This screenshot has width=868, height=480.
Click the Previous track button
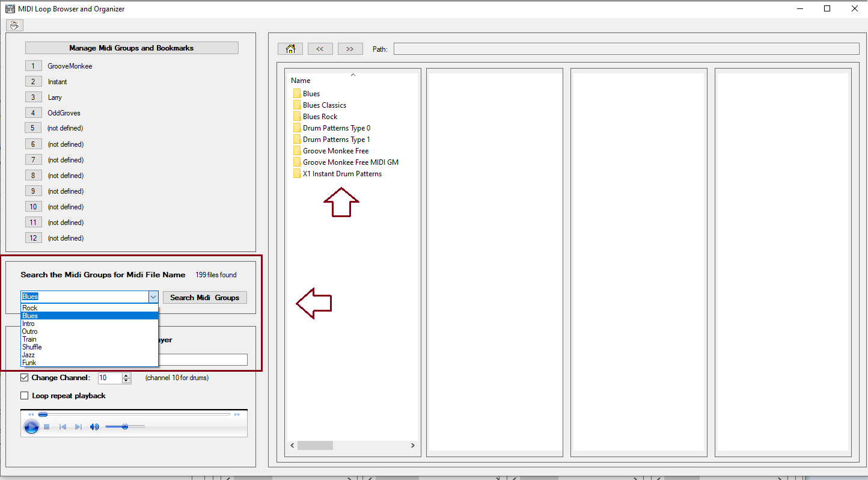(x=63, y=427)
